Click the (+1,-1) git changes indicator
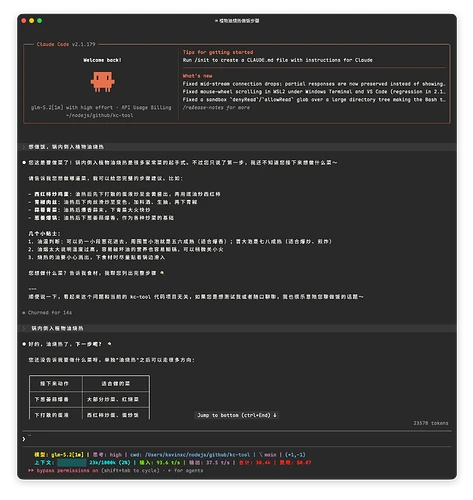473x500 pixels. pyautogui.click(x=295, y=454)
